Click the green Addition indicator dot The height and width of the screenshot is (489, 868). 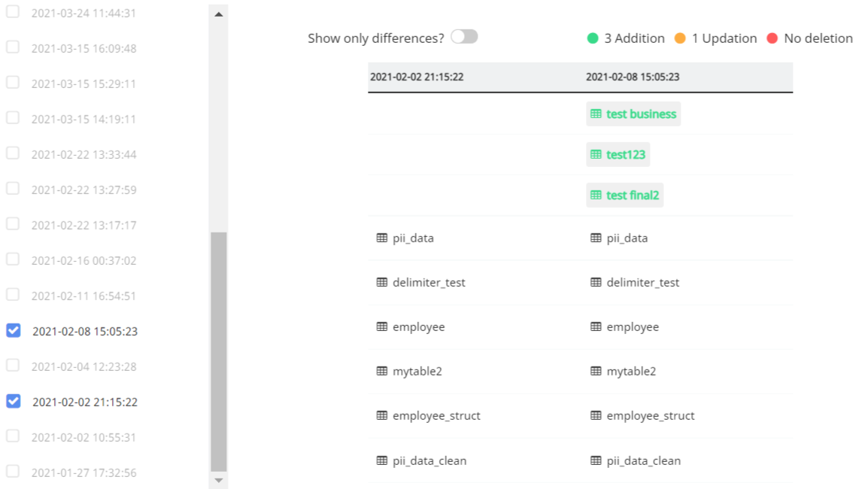[x=591, y=38]
